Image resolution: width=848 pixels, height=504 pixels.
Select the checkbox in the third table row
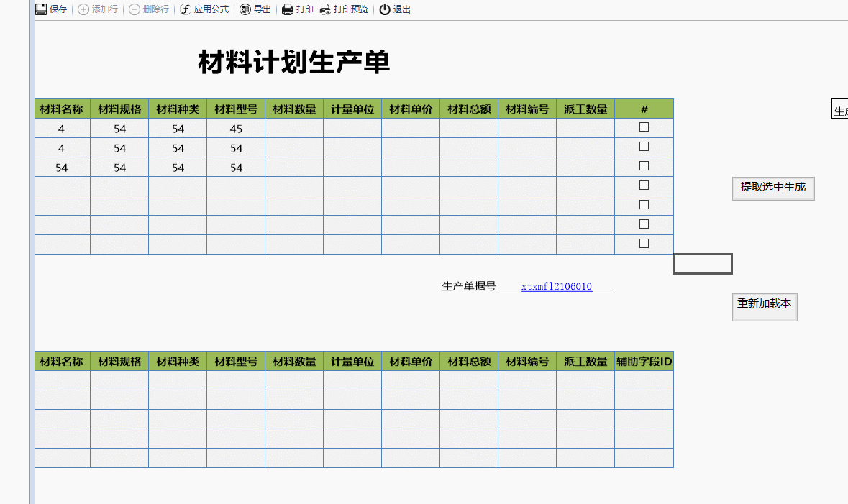point(644,166)
